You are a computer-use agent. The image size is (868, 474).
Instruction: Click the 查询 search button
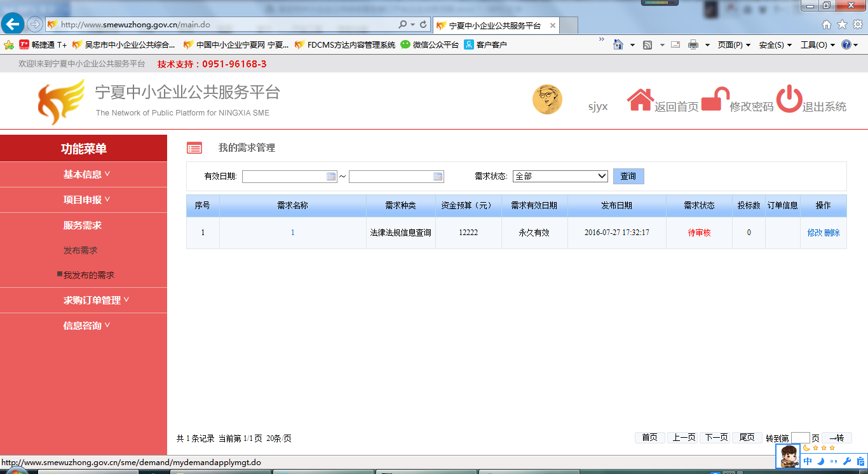pyautogui.click(x=628, y=177)
